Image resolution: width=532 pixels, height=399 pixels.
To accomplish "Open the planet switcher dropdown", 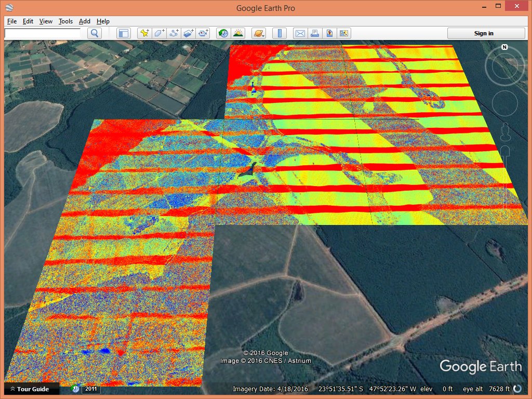I will pyautogui.click(x=259, y=33).
